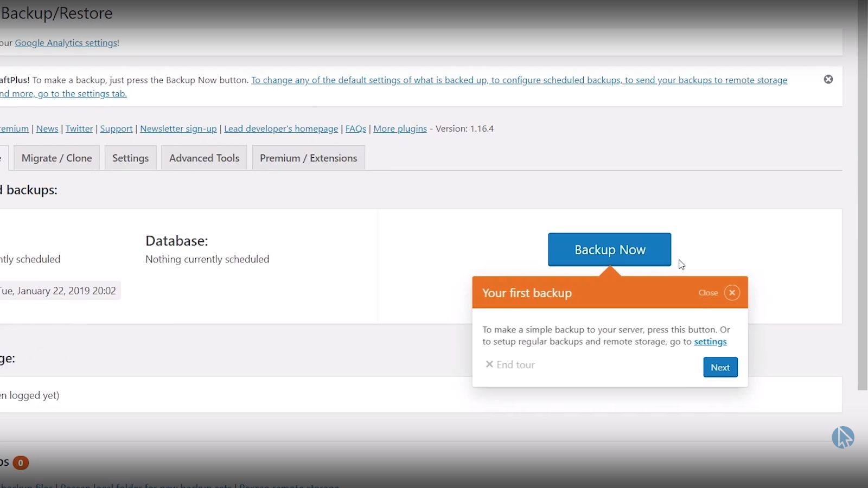
Task: End the guided tour
Action: [510, 364]
